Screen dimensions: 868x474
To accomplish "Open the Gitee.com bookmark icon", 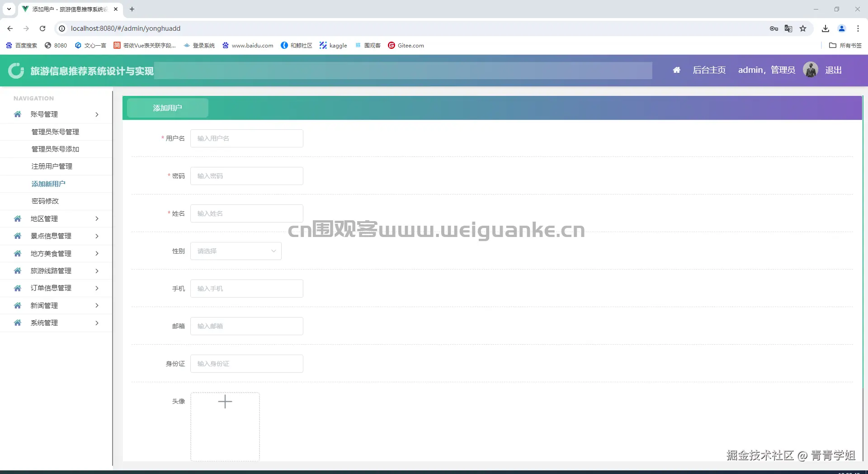I will pos(392,45).
